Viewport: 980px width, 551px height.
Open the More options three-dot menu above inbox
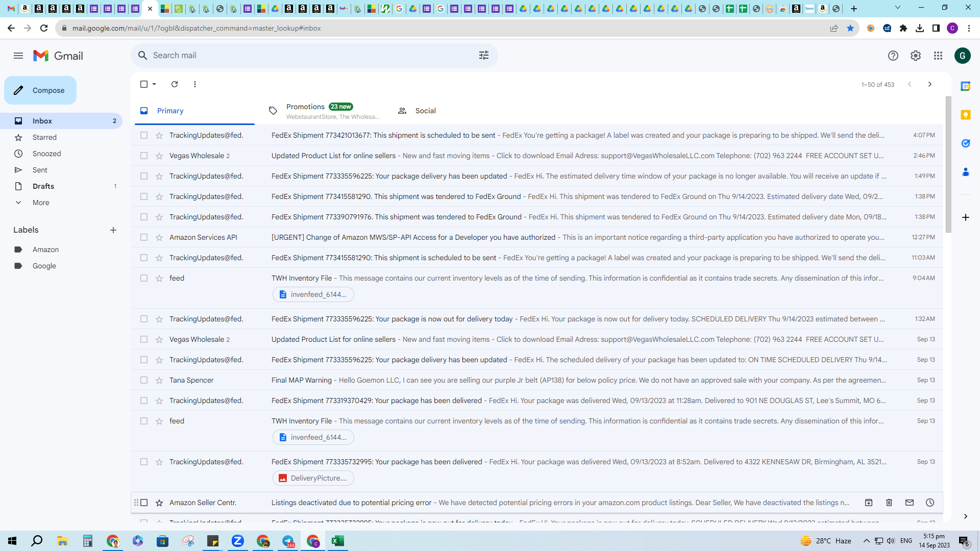(195, 84)
